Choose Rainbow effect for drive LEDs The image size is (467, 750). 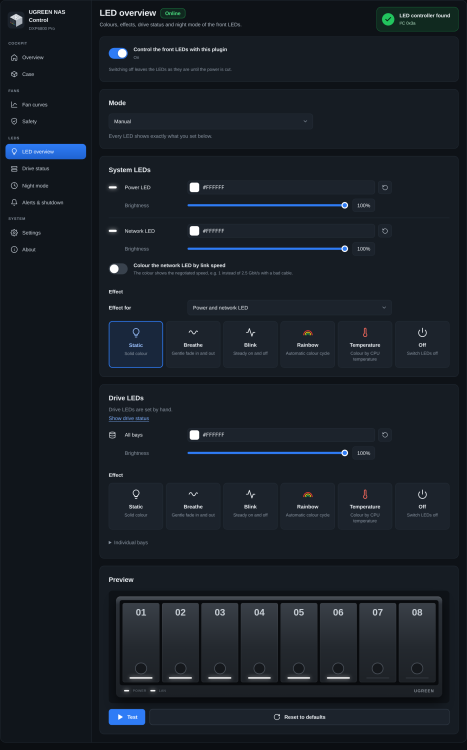point(308,506)
